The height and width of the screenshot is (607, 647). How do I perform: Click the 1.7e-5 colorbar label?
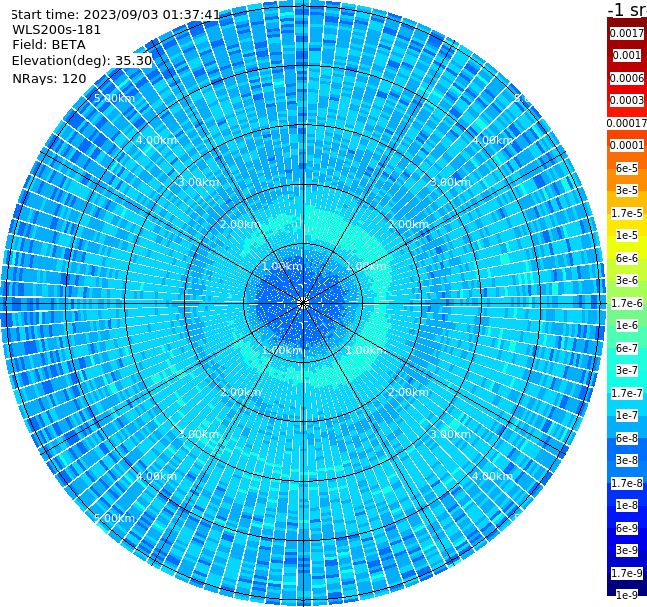tap(627, 213)
